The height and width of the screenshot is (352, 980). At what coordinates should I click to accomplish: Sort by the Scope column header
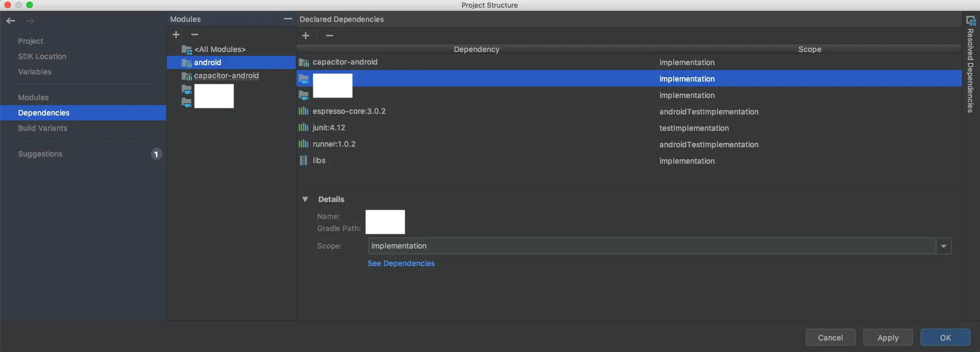tap(810, 49)
